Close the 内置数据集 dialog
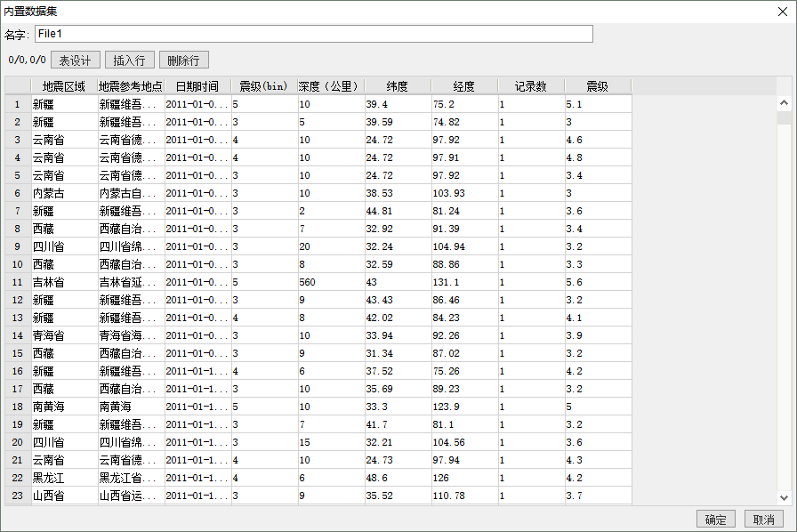 [783, 12]
